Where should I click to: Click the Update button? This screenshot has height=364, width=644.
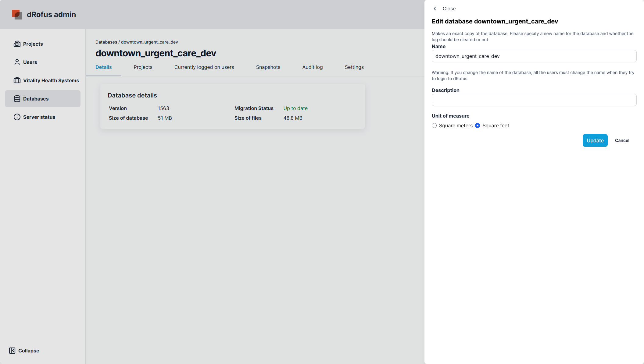click(x=595, y=140)
